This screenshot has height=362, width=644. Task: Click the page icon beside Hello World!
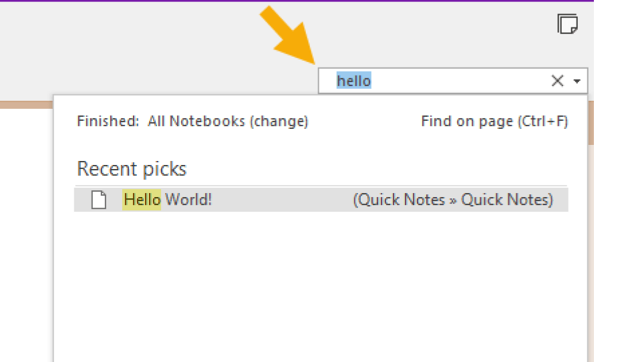click(x=99, y=200)
